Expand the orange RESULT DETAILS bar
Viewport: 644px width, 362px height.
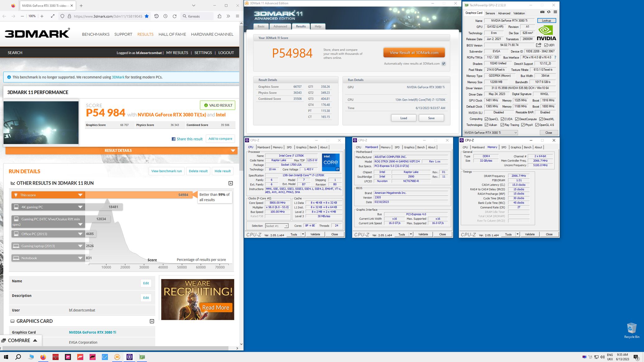(x=121, y=150)
